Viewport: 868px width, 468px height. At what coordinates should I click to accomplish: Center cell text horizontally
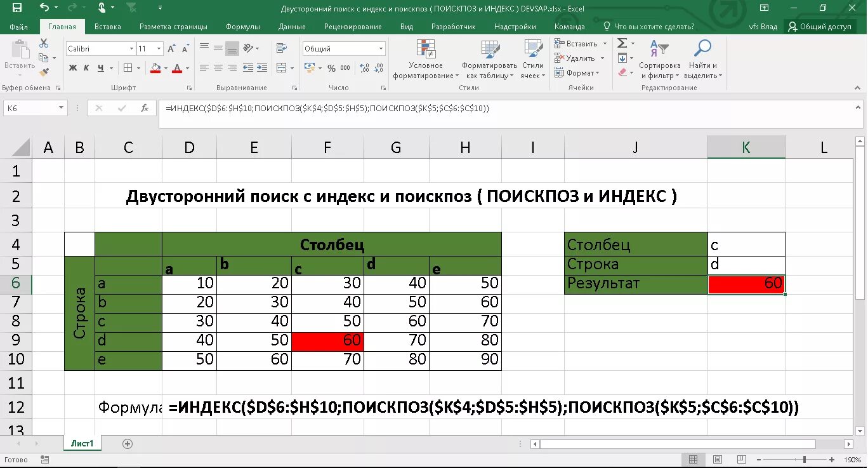(x=218, y=68)
